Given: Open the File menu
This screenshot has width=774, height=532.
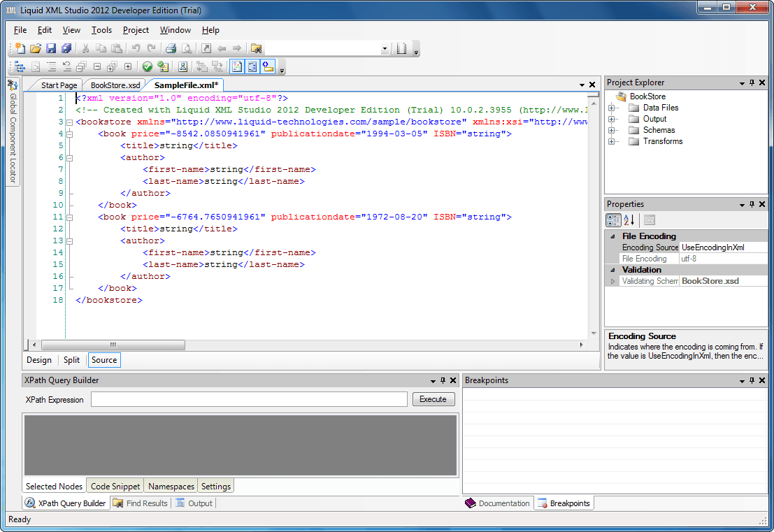Looking at the screenshot, I should pos(20,30).
